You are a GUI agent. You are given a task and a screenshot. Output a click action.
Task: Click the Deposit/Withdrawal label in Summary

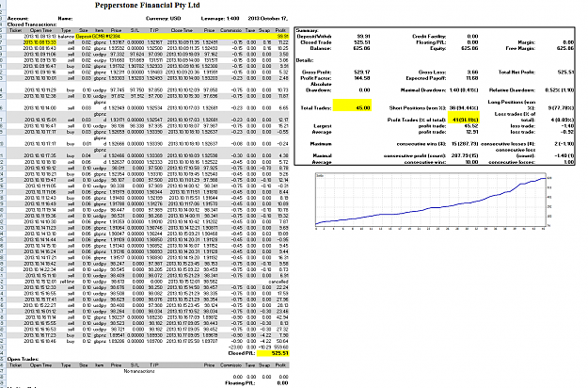(314, 37)
